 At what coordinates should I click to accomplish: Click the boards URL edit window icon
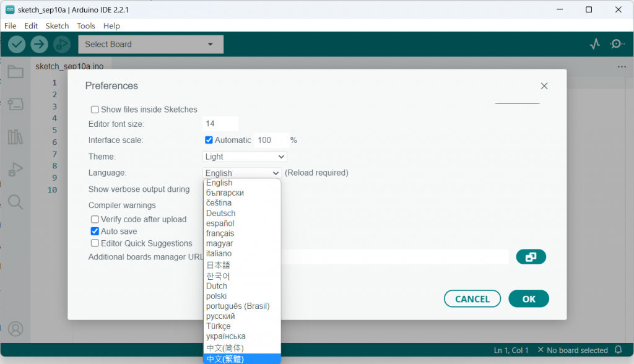[x=531, y=257]
